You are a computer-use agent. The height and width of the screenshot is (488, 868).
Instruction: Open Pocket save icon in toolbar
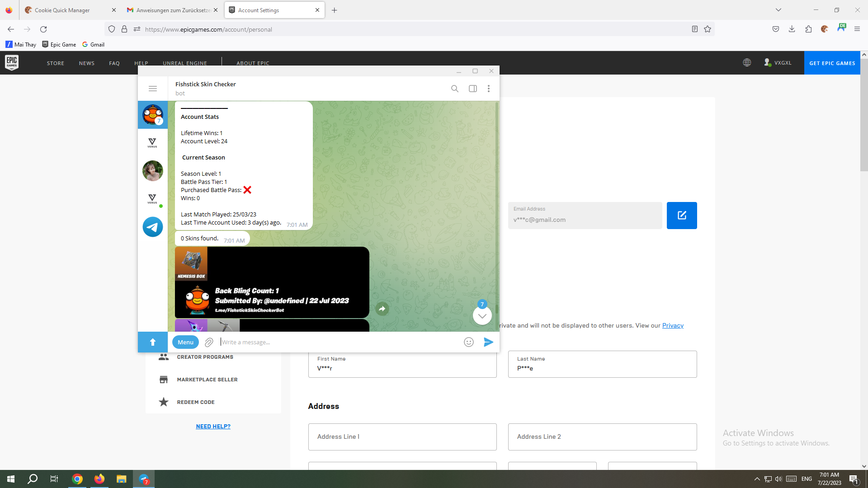[776, 29]
